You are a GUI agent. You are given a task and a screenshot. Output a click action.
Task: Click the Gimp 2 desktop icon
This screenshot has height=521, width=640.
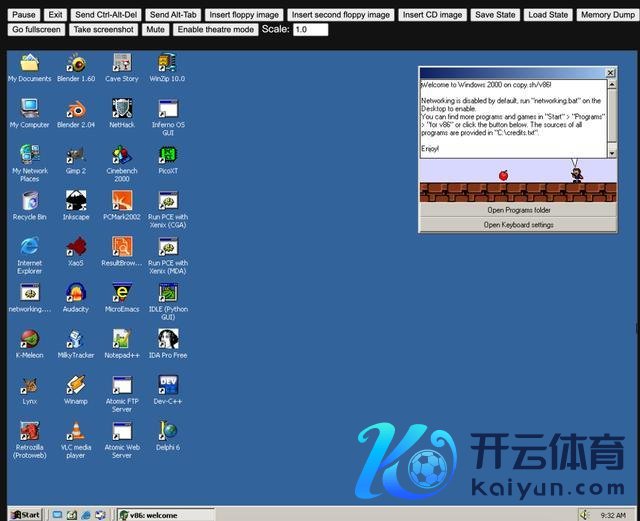(x=76, y=155)
